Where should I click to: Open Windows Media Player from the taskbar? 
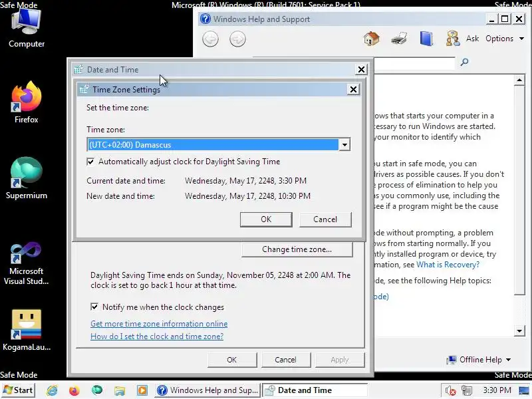click(142, 390)
